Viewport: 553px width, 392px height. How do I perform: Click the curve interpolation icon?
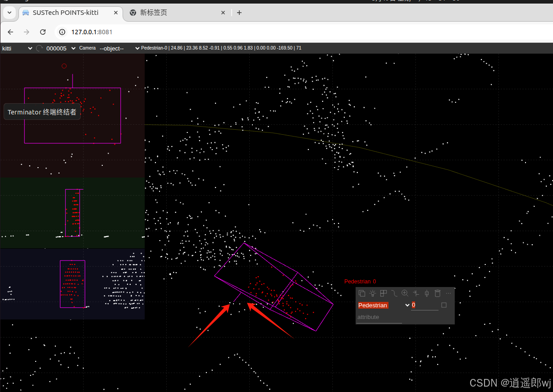point(394,293)
